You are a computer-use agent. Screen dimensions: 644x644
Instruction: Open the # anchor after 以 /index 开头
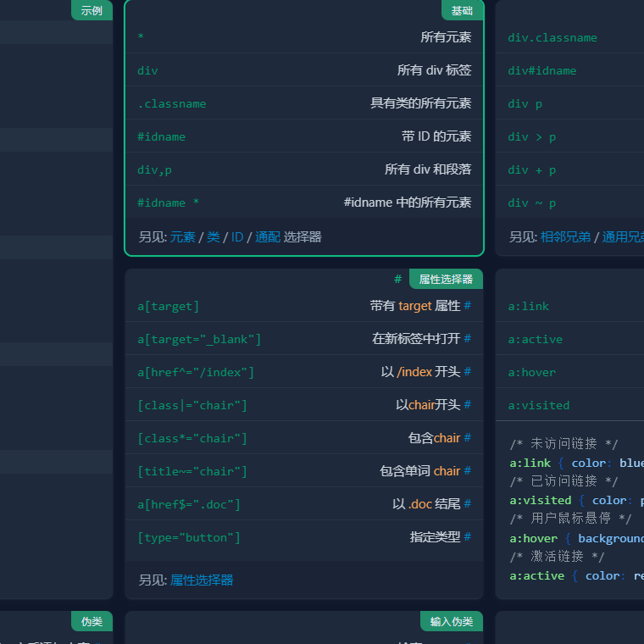pyautogui.click(x=468, y=372)
